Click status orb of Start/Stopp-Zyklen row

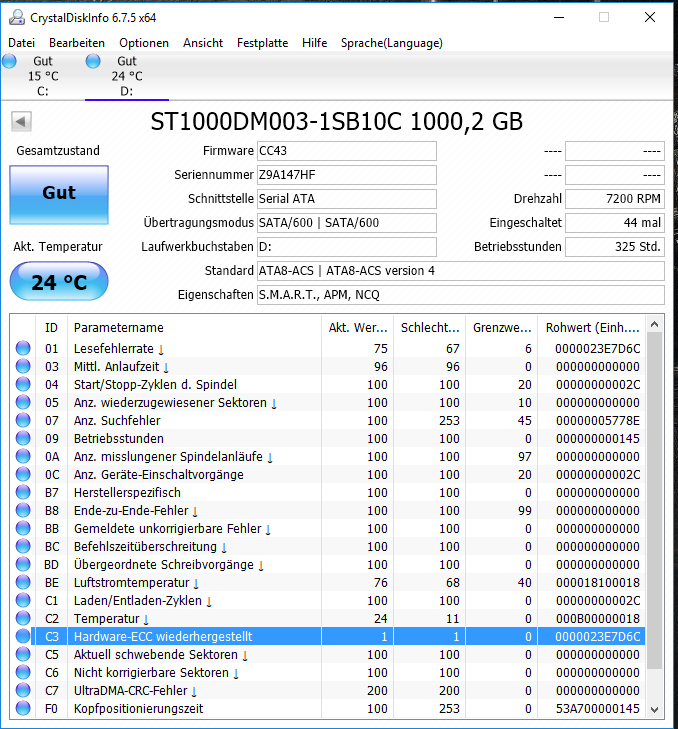[x=23, y=384]
